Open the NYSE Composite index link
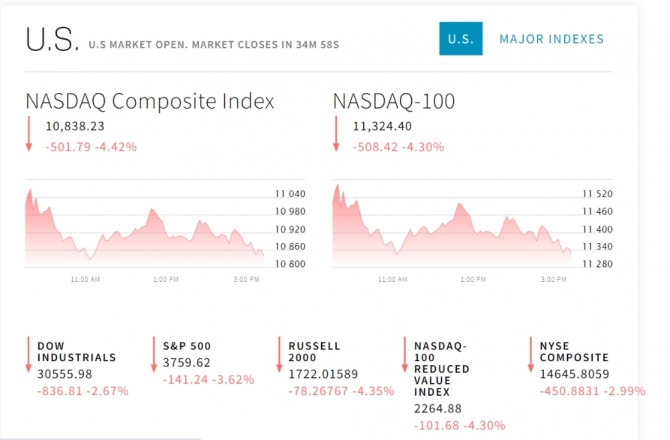The width and height of the screenshot is (670, 440). click(574, 351)
